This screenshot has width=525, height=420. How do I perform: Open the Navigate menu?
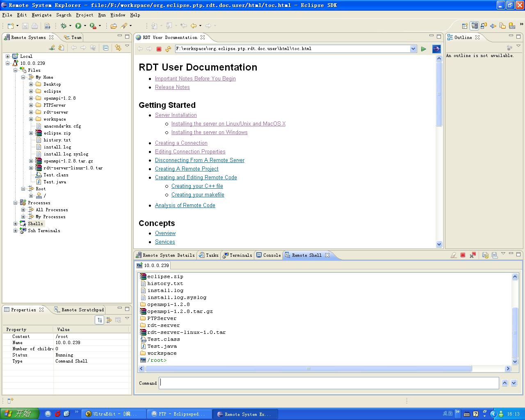(x=41, y=15)
